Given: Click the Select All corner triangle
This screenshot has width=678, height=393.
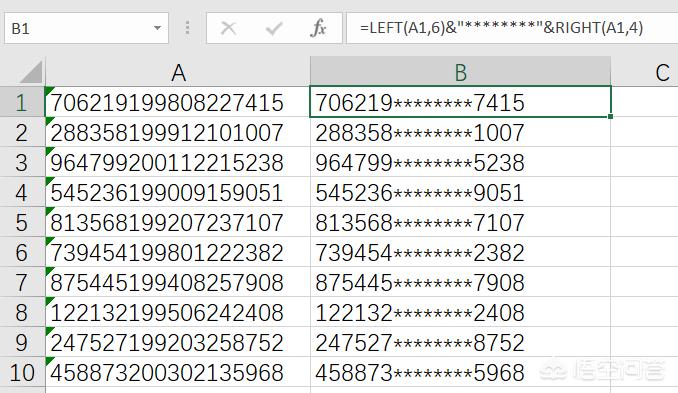Looking at the screenshot, I should (30, 72).
